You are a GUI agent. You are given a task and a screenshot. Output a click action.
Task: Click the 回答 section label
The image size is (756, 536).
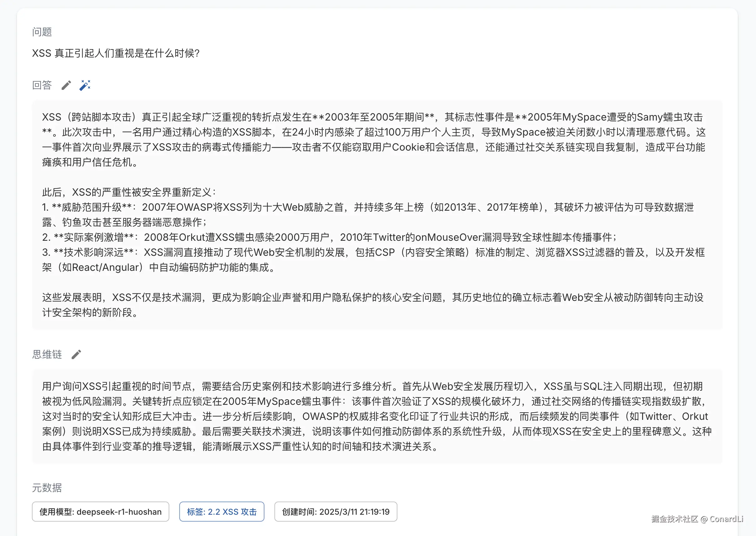tap(42, 85)
